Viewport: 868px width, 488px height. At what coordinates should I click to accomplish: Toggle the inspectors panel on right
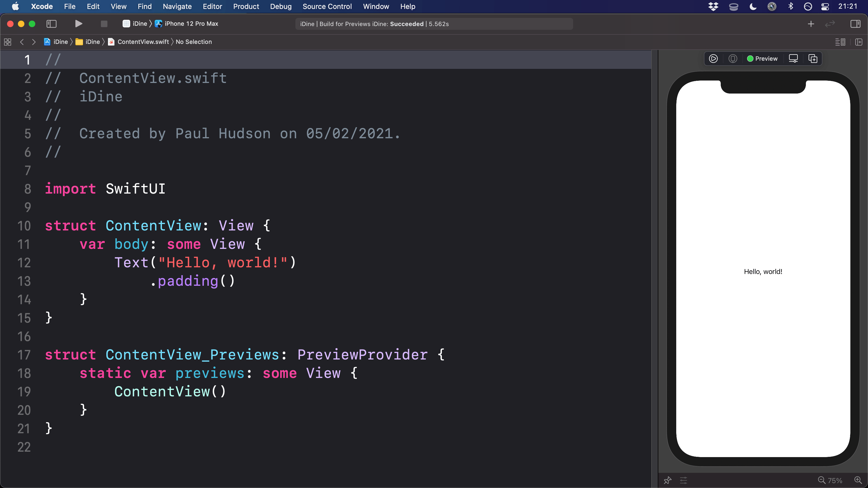pos(855,24)
